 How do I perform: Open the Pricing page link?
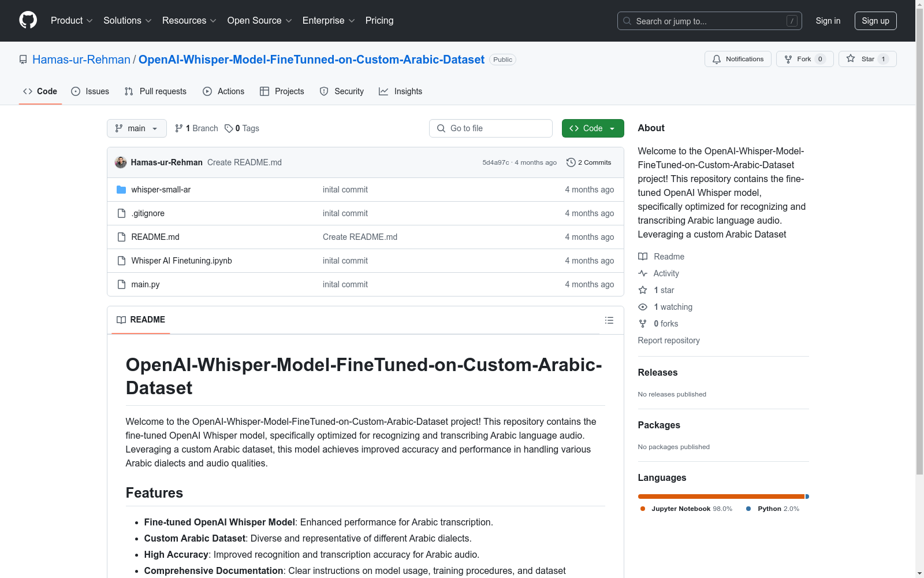click(x=379, y=20)
